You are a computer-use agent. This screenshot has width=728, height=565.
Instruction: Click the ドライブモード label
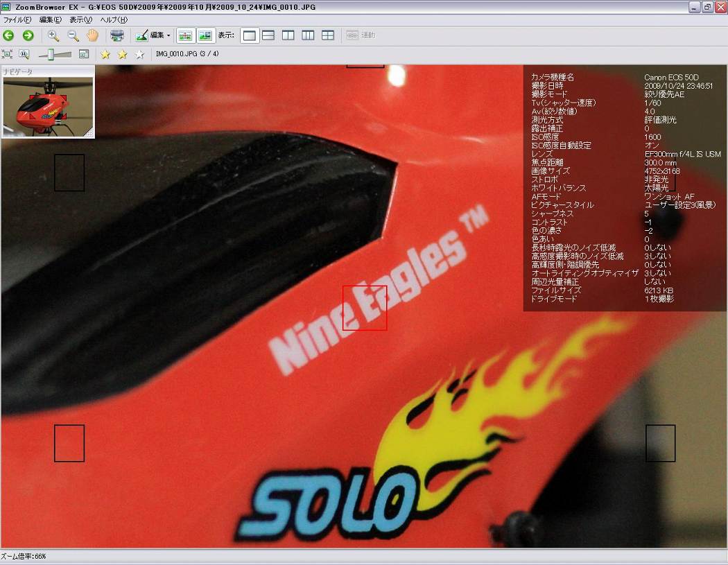click(x=554, y=299)
